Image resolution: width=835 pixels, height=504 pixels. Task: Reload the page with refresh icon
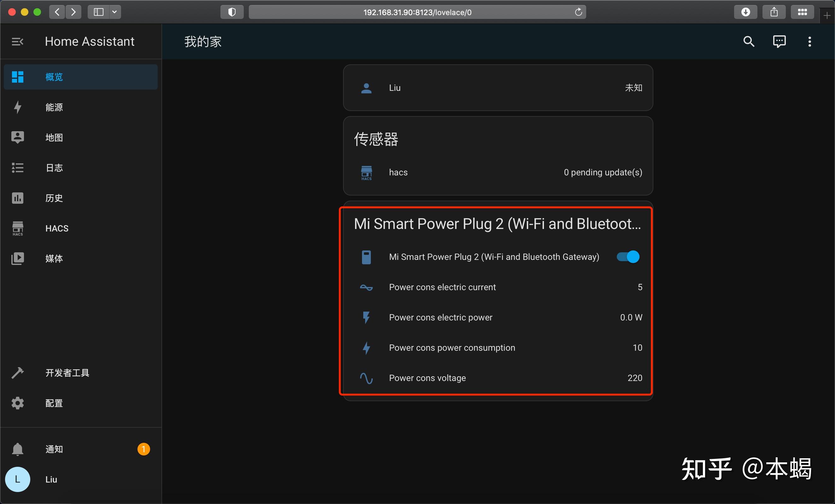(578, 12)
